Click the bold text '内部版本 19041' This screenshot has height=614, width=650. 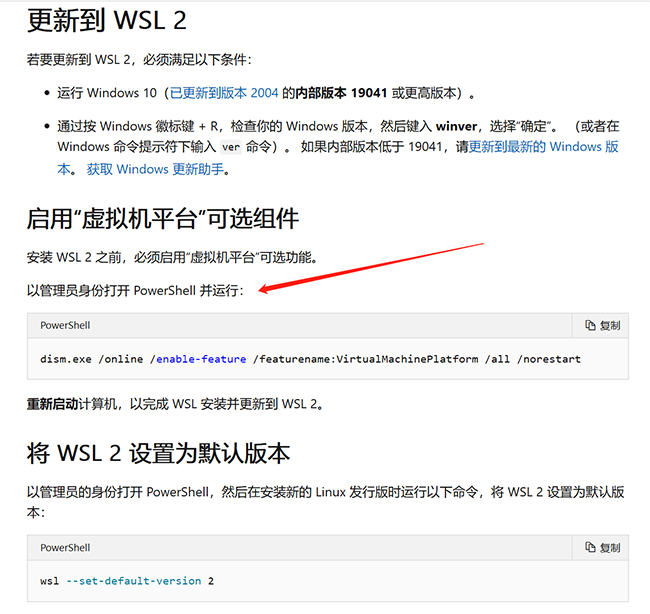point(341,93)
